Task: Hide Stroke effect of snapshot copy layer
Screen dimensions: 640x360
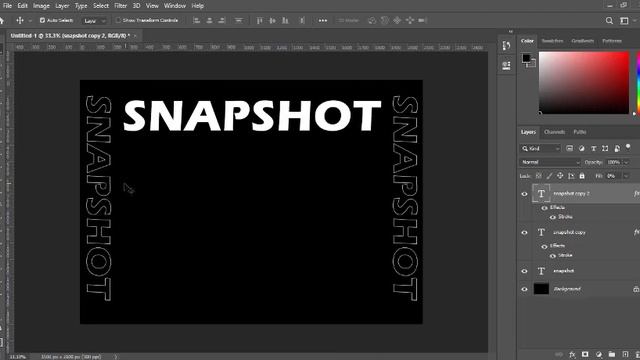Action: [x=553, y=256]
